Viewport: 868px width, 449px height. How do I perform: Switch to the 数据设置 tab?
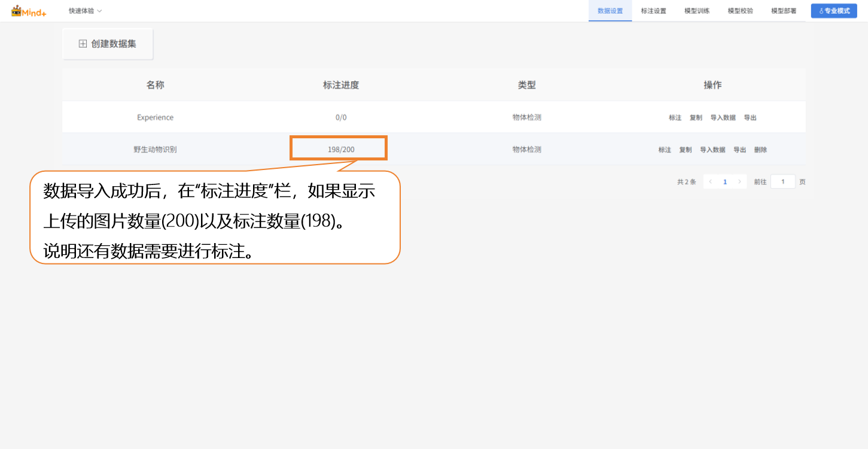610,11
